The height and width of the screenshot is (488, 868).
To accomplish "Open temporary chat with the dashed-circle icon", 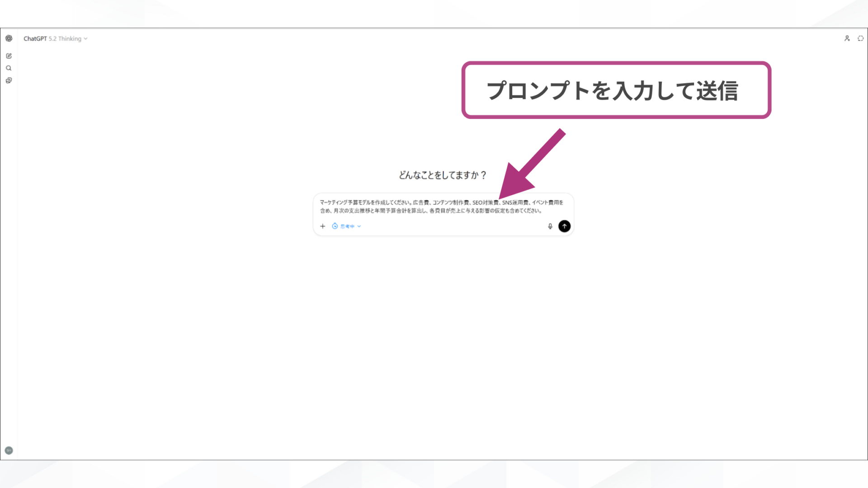I will pos(860,38).
